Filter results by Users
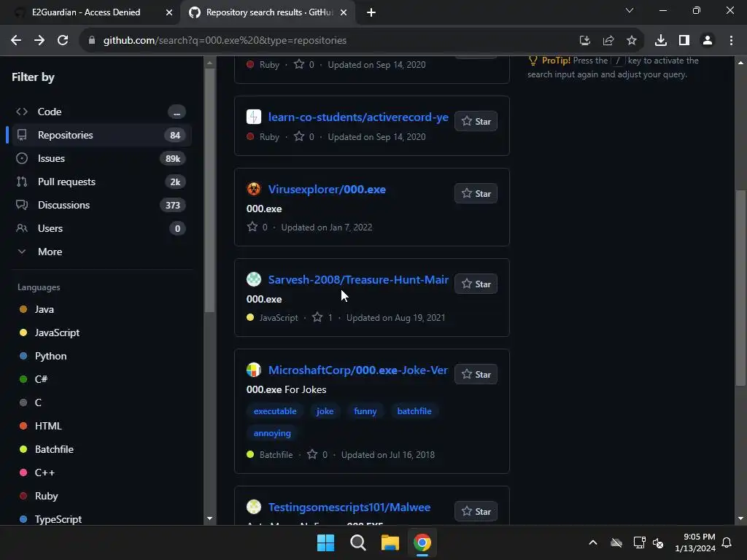The width and height of the screenshot is (747, 560). 99,228
